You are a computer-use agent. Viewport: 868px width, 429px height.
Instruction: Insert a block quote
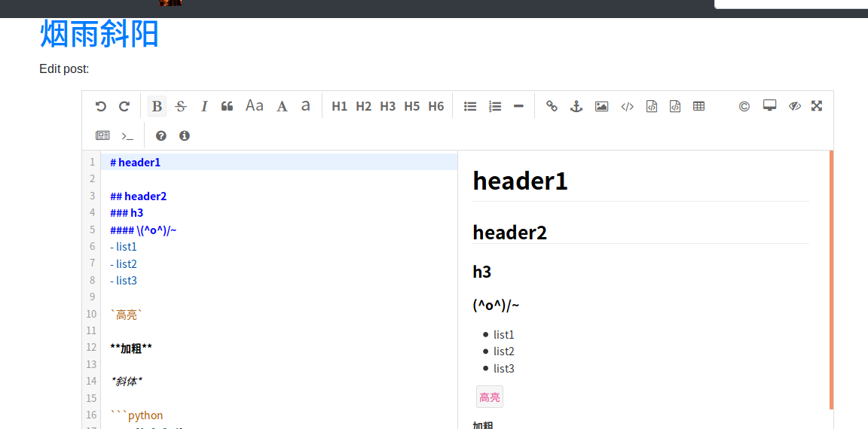point(227,106)
